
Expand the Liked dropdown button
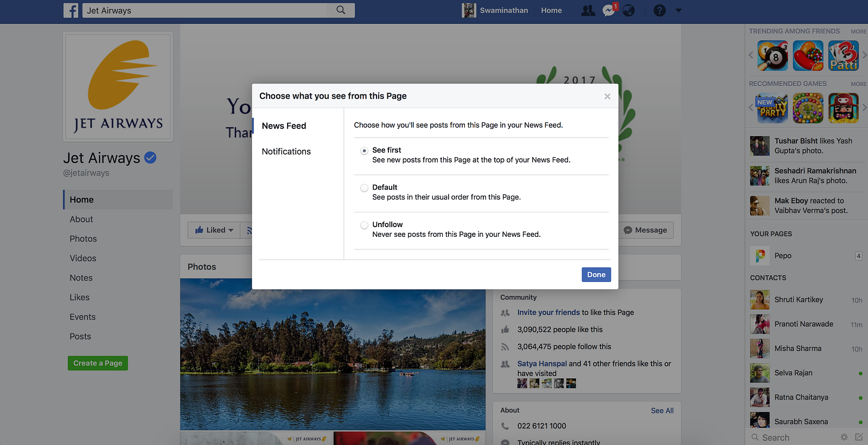pyautogui.click(x=214, y=230)
